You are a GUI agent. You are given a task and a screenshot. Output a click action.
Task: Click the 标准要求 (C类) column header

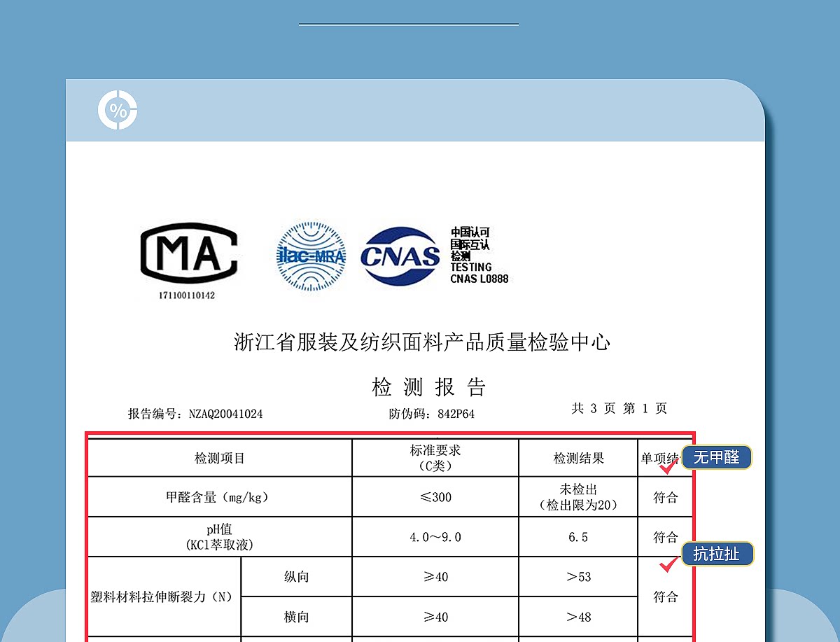pyautogui.click(x=435, y=458)
